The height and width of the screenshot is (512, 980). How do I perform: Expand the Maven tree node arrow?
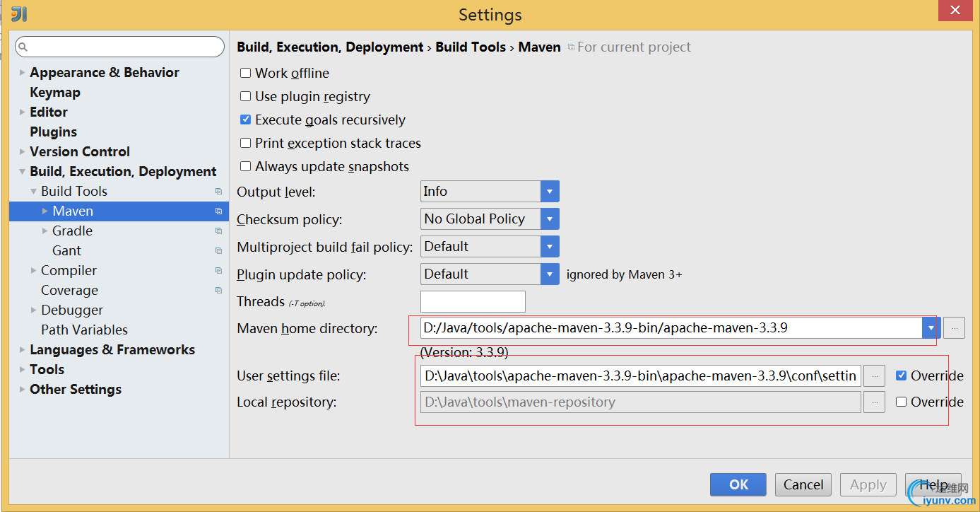point(45,211)
